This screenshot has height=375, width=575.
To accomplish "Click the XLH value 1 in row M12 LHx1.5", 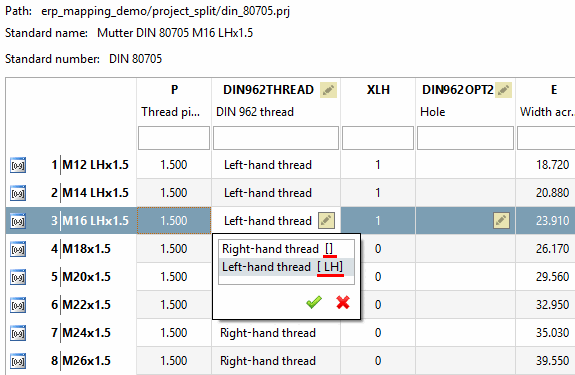I will pyautogui.click(x=378, y=165).
